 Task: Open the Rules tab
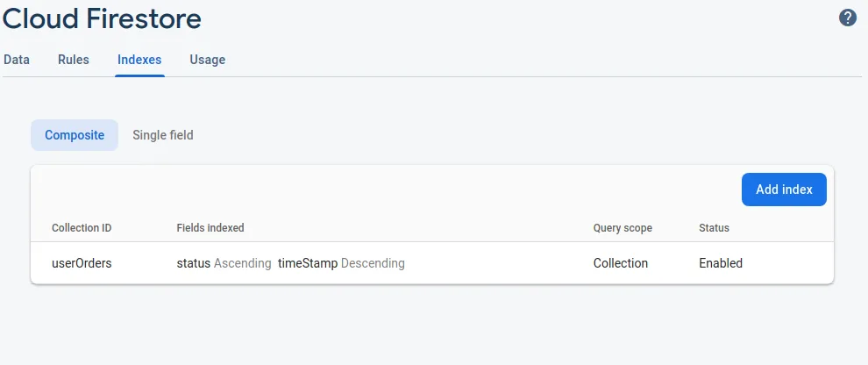click(x=74, y=60)
